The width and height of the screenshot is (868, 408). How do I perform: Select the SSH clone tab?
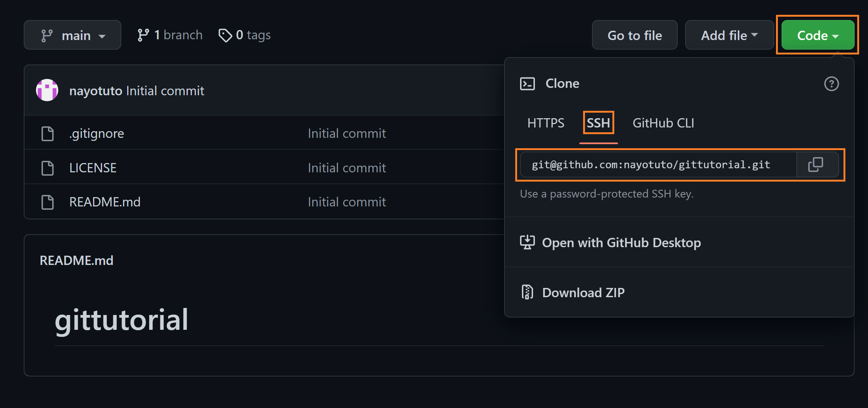[598, 123]
